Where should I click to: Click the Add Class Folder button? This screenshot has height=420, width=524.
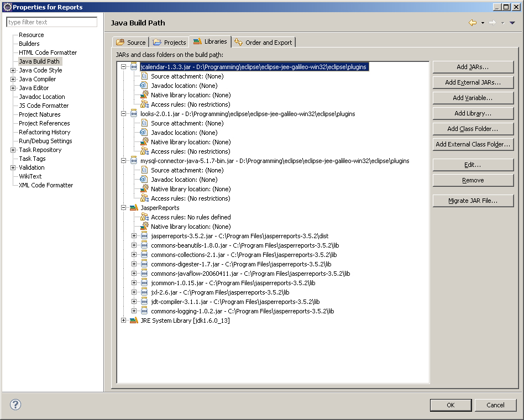point(473,129)
